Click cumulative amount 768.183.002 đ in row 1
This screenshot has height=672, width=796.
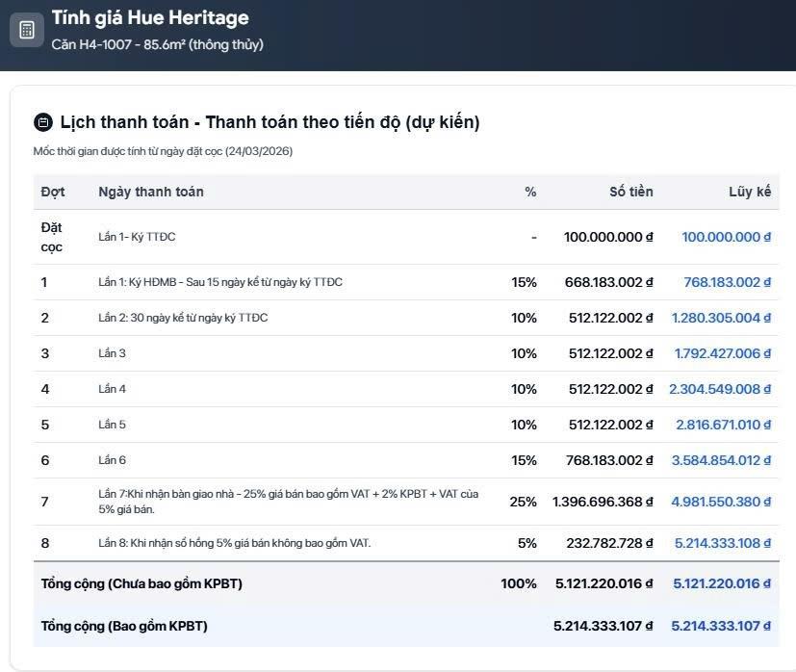coord(727,282)
